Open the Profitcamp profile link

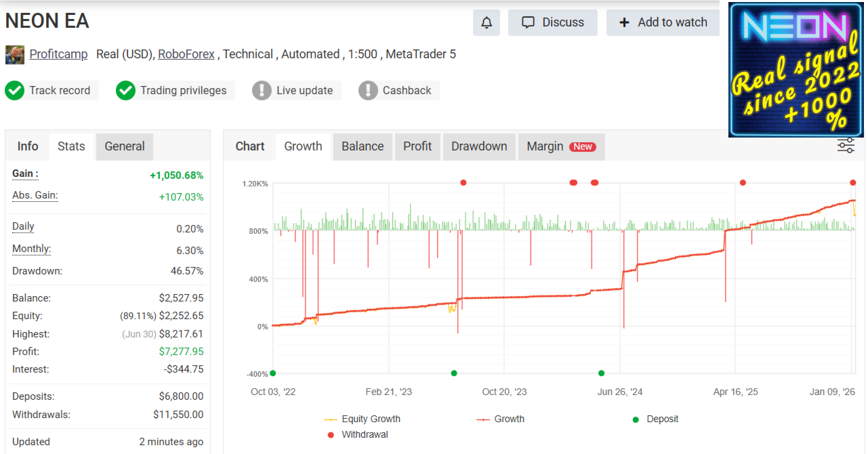pyautogui.click(x=58, y=54)
